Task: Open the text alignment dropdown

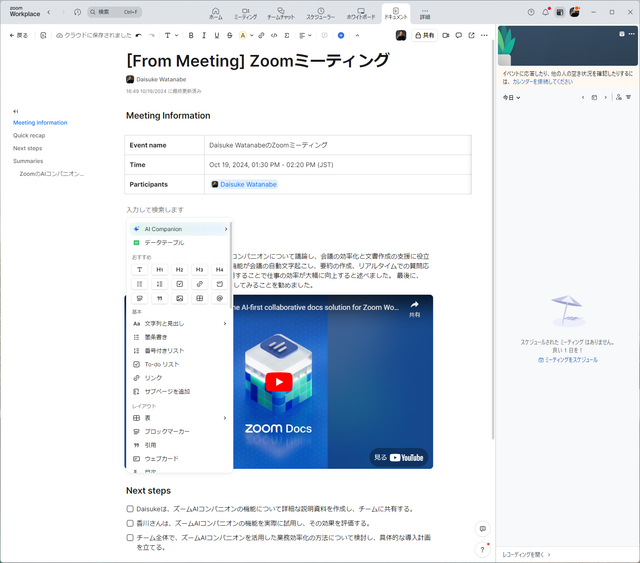Action: (x=305, y=36)
